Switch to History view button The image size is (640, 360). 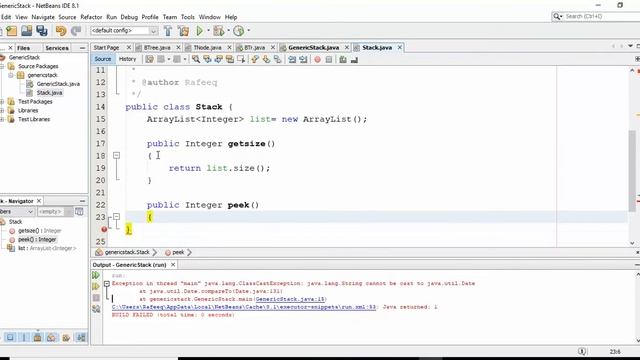click(127, 59)
